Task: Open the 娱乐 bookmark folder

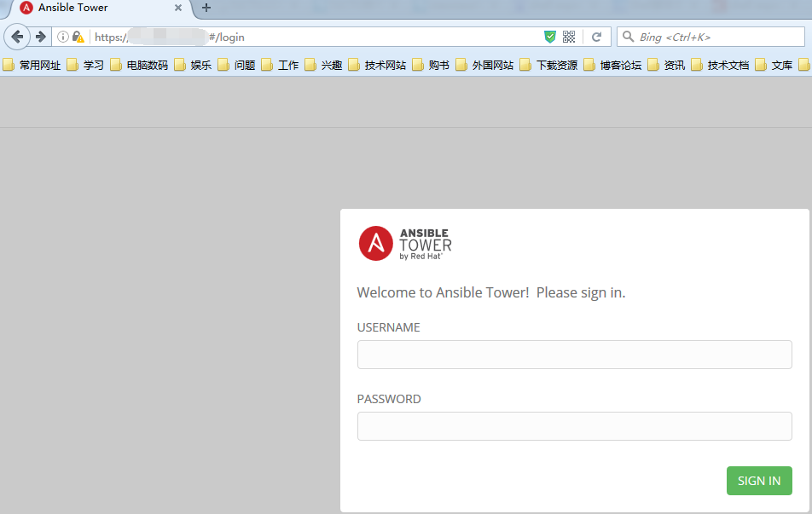Action: (x=193, y=66)
